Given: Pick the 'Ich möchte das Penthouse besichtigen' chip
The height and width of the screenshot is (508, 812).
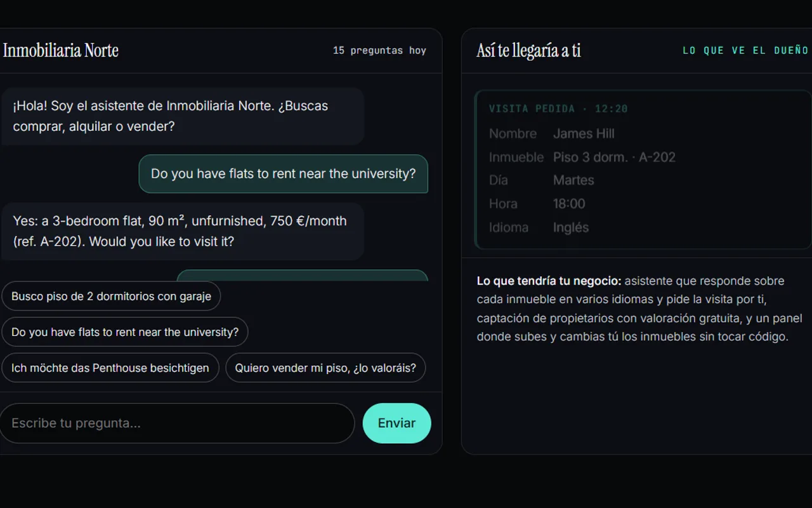Looking at the screenshot, I should click(110, 368).
